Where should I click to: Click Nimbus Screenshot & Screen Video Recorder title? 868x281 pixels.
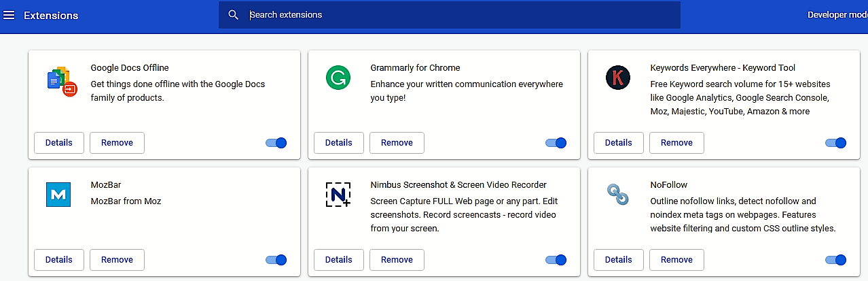458,185
